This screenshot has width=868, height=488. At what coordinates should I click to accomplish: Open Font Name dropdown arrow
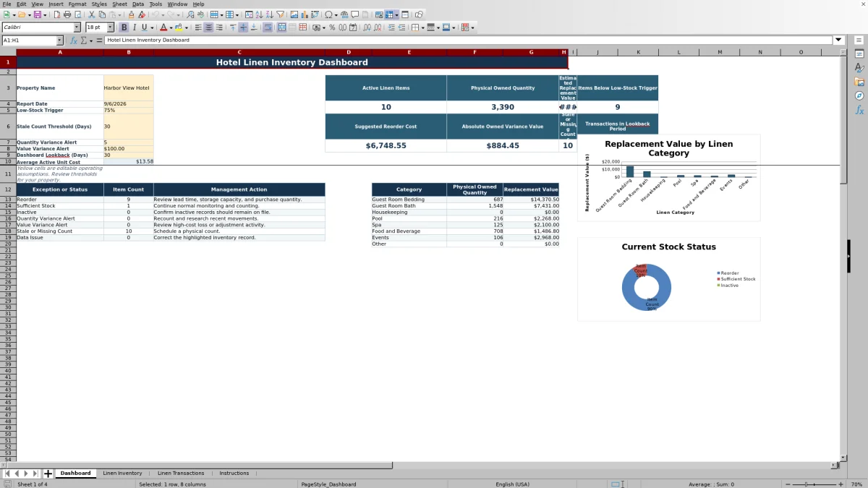pyautogui.click(x=77, y=27)
